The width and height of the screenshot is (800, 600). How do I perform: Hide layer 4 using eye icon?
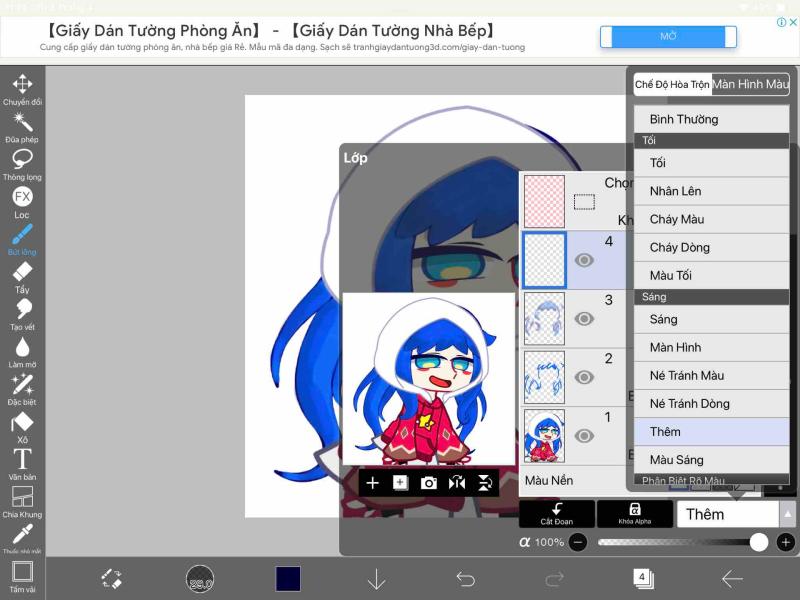[x=584, y=260]
